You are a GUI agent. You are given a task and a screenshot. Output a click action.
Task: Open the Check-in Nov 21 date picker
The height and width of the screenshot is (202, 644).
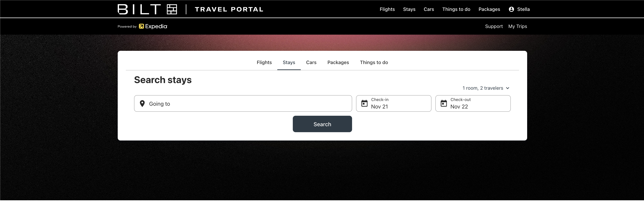click(393, 103)
